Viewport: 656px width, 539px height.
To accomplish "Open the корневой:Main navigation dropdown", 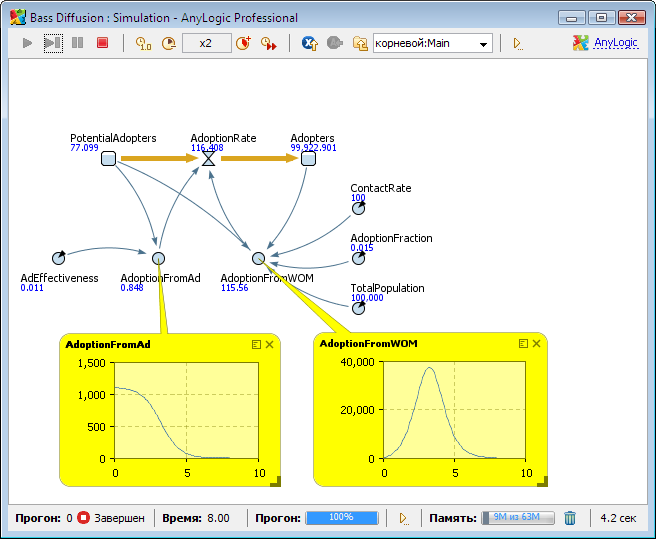I will point(433,43).
